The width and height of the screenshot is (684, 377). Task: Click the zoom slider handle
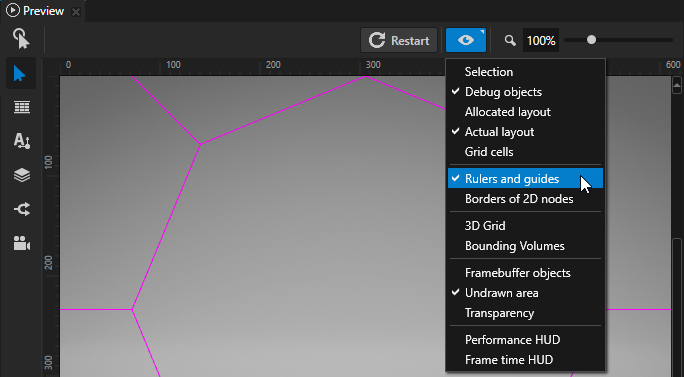pyautogui.click(x=591, y=40)
